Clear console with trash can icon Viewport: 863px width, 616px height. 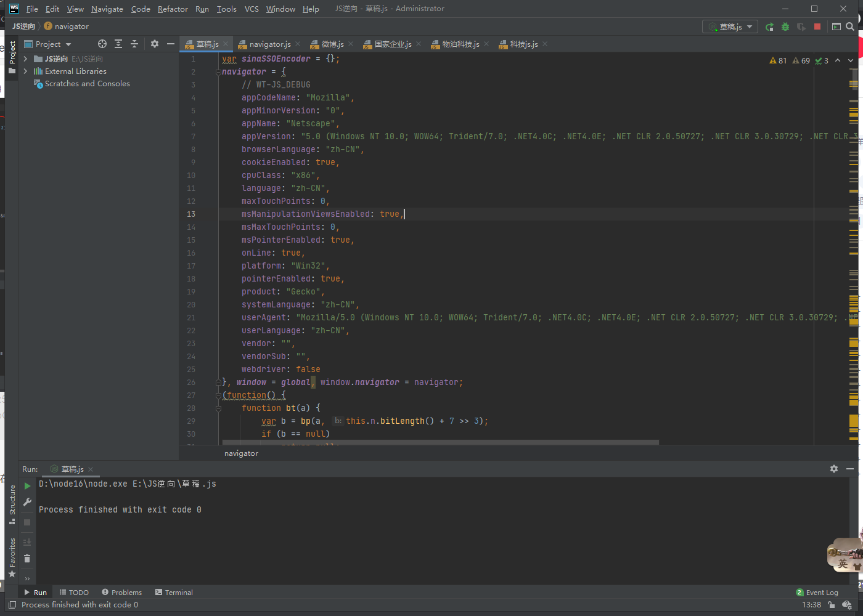tap(27, 559)
